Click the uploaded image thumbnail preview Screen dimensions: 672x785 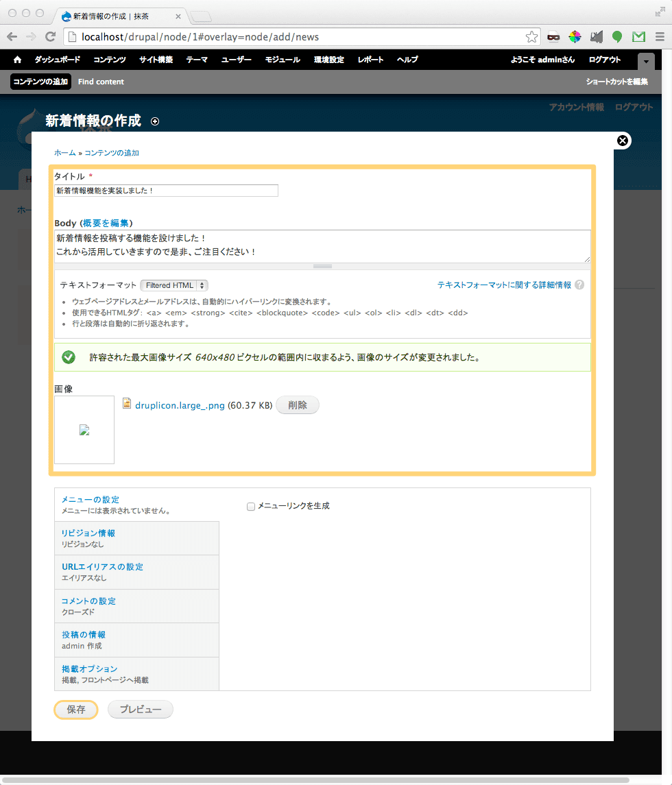(84, 430)
